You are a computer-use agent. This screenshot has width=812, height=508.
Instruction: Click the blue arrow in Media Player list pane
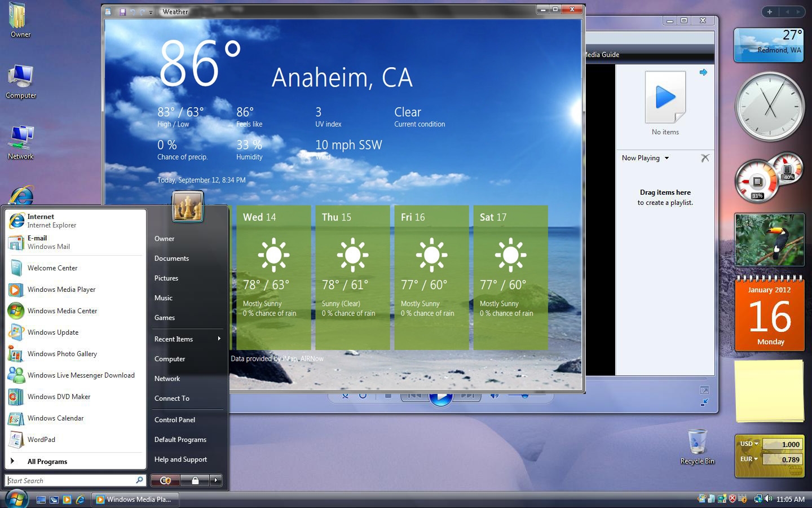[x=703, y=72]
